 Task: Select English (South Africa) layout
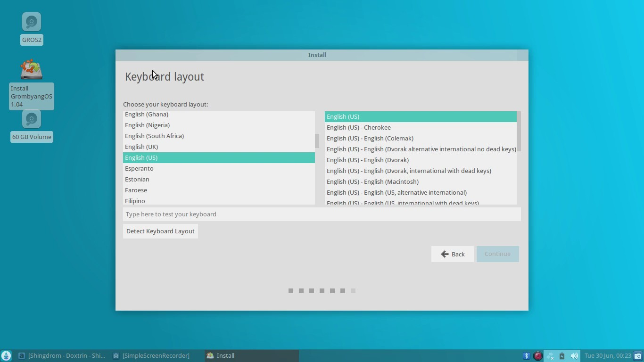point(219,136)
